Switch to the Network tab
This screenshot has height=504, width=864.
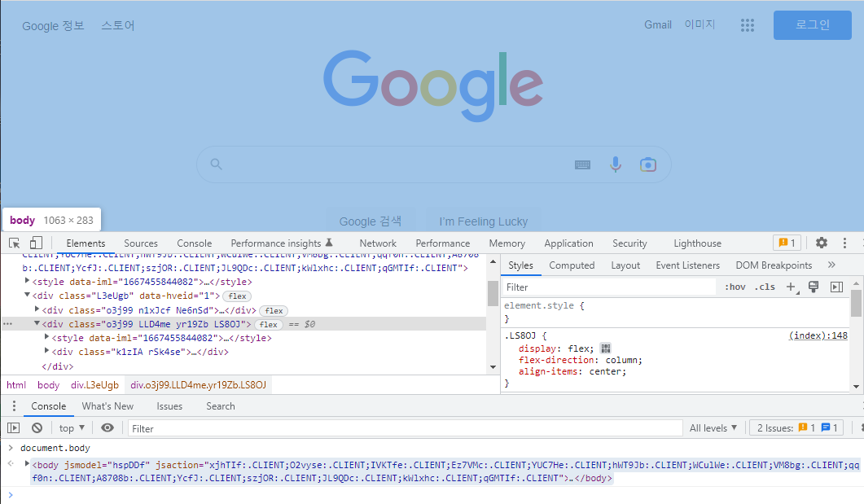[378, 243]
